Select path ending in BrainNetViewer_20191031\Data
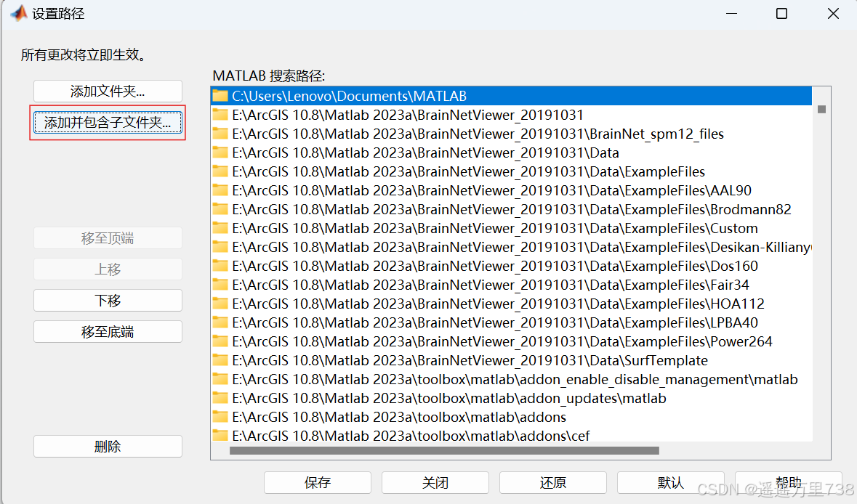This screenshot has height=504, width=857. coord(511,153)
